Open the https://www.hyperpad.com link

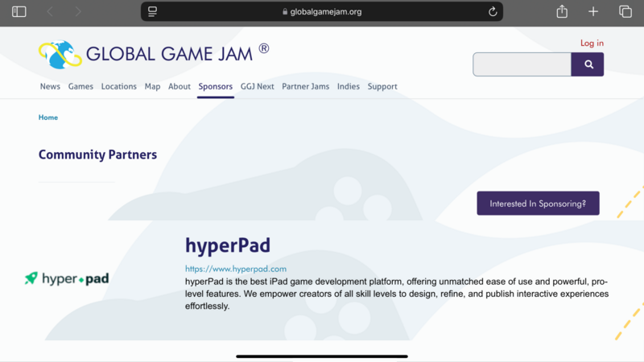(236, 269)
